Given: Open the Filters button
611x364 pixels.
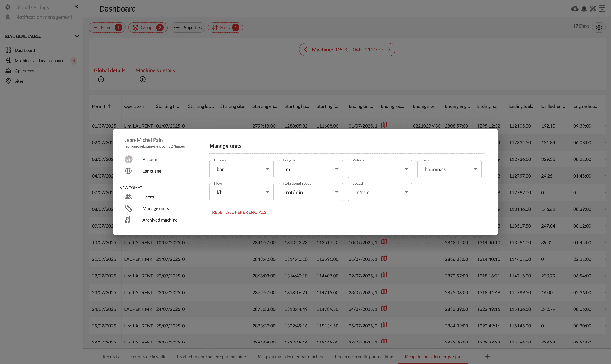Looking at the screenshot, I should 107,28.
